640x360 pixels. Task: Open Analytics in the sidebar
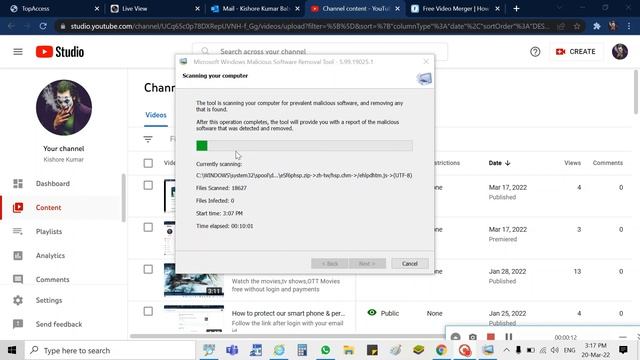coord(50,256)
